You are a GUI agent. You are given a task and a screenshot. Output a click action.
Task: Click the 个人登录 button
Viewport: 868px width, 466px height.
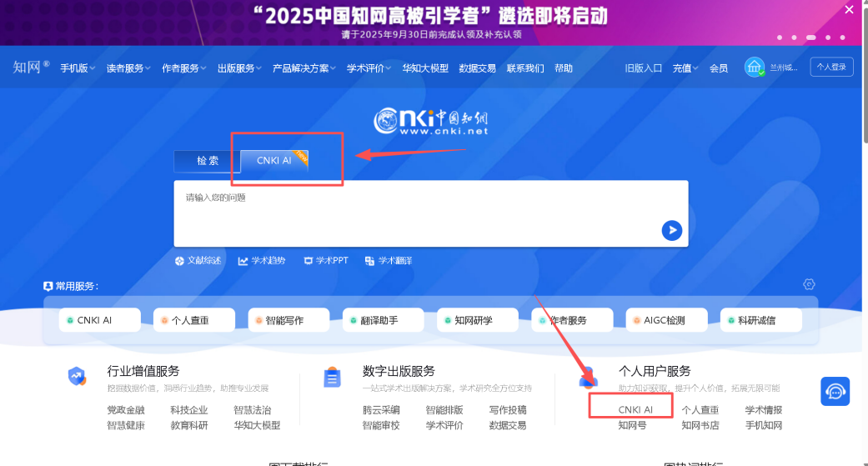click(x=830, y=68)
